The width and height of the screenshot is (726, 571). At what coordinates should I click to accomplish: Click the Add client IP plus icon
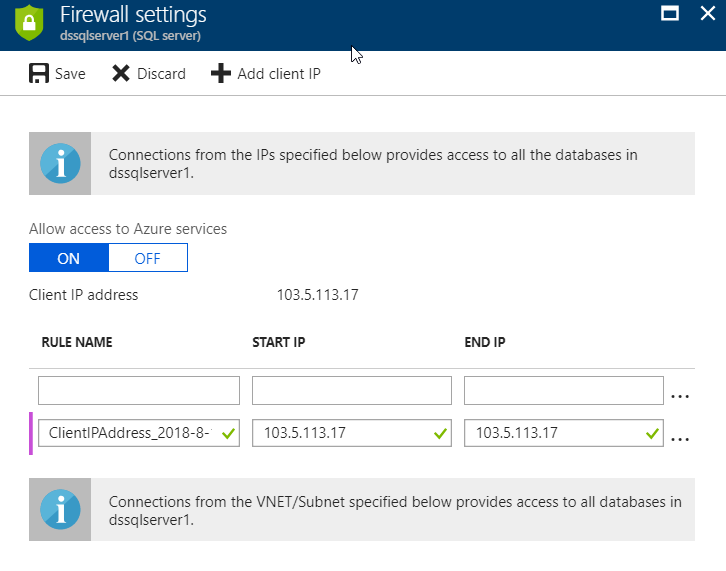[221, 73]
